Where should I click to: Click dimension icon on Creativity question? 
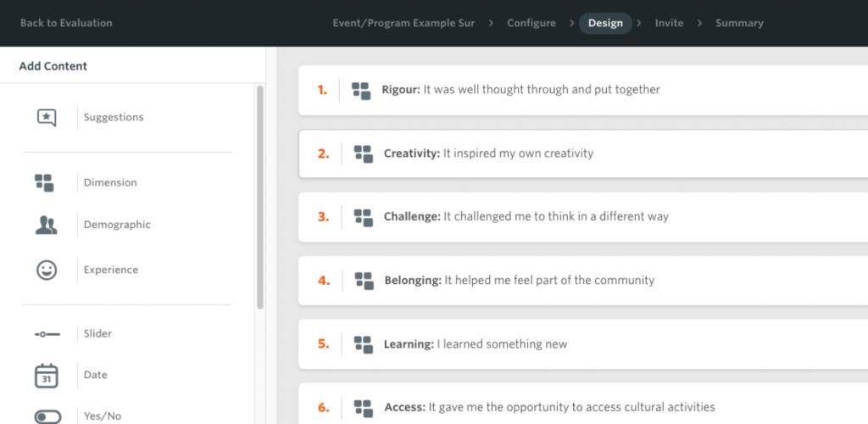(364, 153)
